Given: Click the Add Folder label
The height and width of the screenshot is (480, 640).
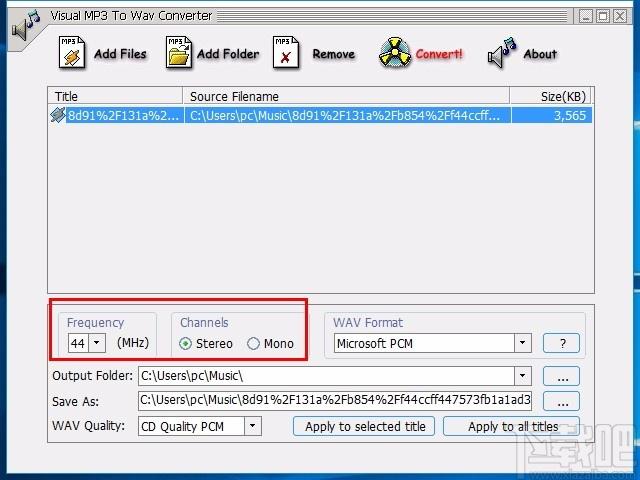Looking at the screenshot, I should pyautogui.click(x=228, y=54).
